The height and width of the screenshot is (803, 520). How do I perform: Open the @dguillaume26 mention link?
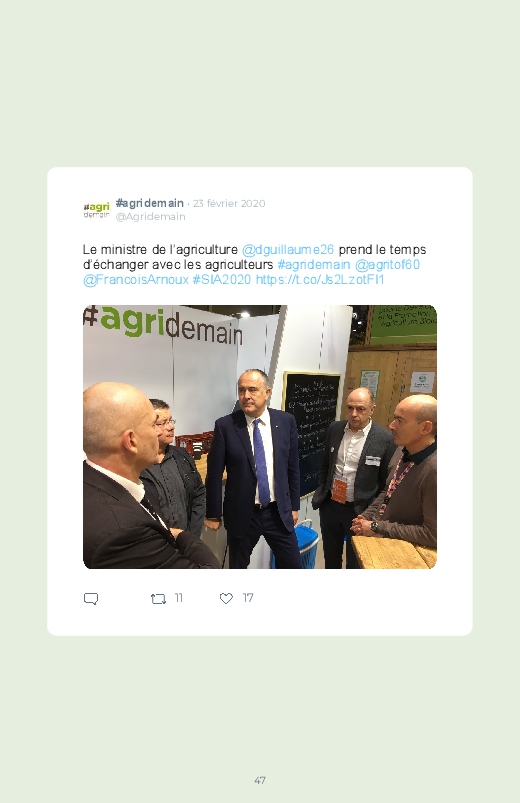pos(287,249)
